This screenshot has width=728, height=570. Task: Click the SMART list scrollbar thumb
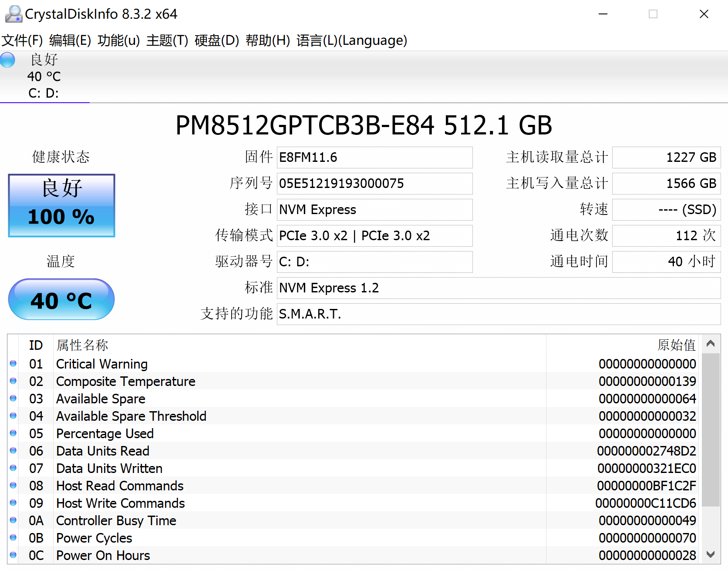point(711,430)
